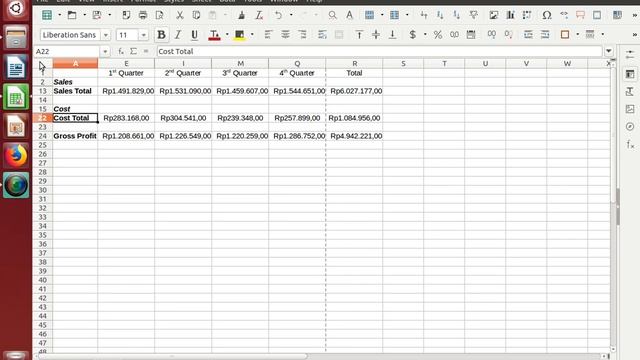640x360 pixels.
Task: Click the New spreadsheet icon
Action: 47,15
